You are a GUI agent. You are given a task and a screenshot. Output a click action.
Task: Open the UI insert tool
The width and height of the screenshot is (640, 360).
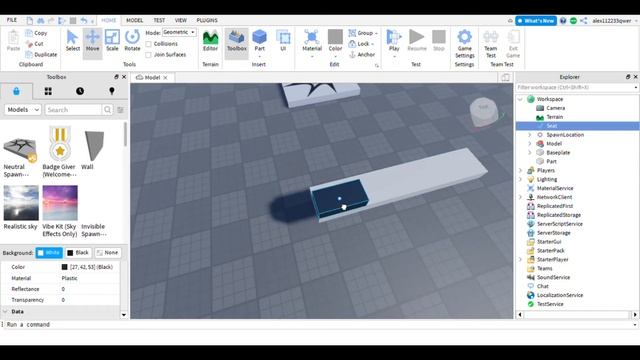pos(283,40)
